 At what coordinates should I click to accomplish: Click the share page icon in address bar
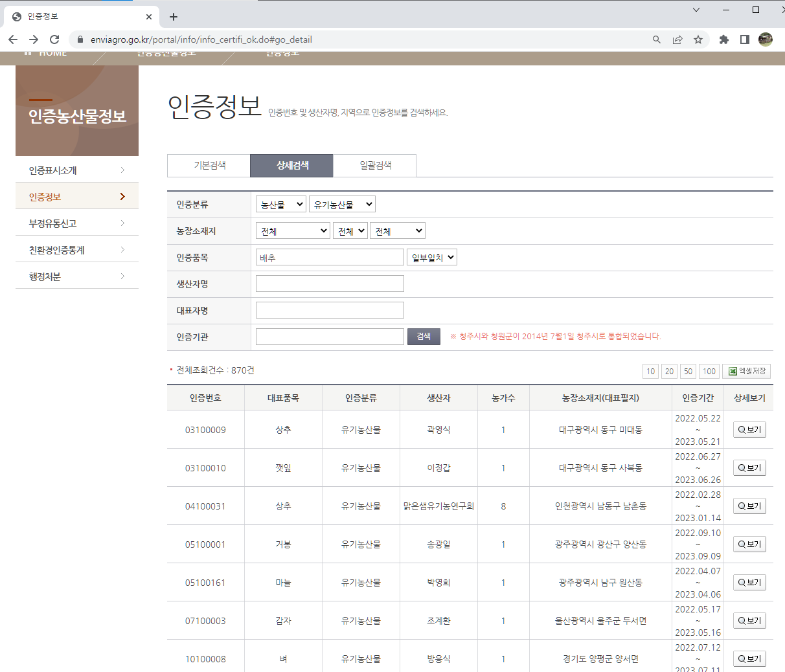[677, 39]
